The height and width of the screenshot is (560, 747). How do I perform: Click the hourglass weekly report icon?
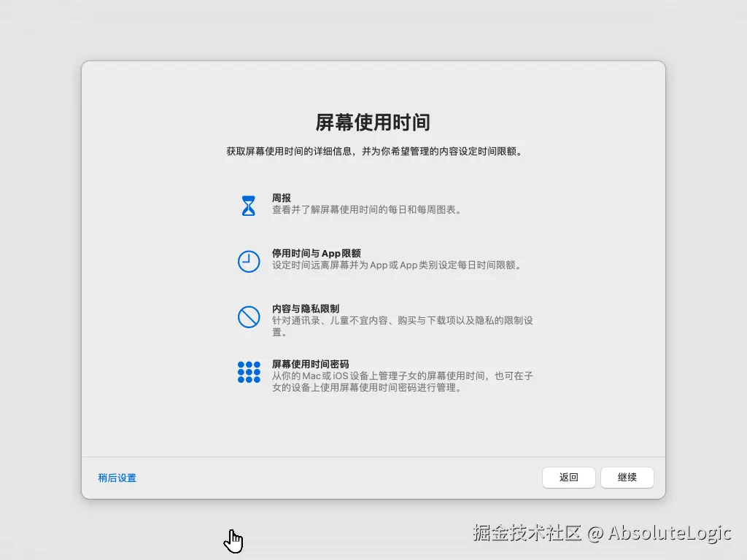(248, 206)
